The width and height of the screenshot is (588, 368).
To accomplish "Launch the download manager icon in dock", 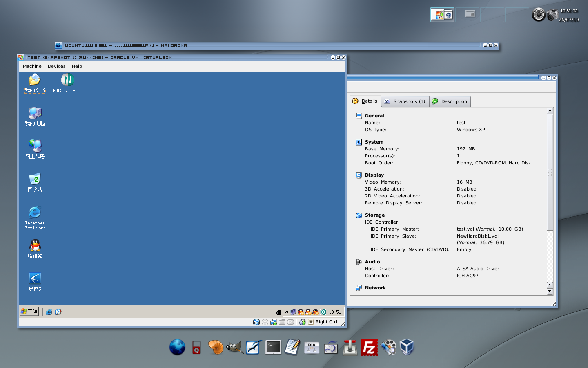I will pyautogui.click(x=350, y=347).
